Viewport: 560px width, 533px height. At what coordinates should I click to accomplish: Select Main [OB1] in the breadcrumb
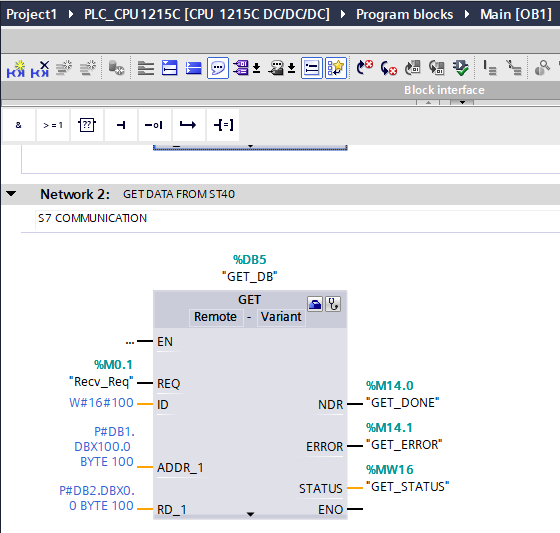pyautogui.click(x=516, y=14)
